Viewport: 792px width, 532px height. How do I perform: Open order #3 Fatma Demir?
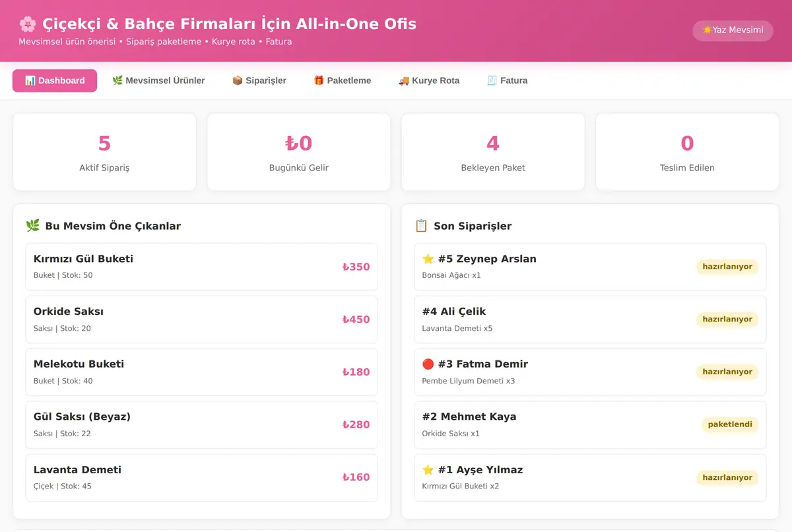tap(590, 372)
